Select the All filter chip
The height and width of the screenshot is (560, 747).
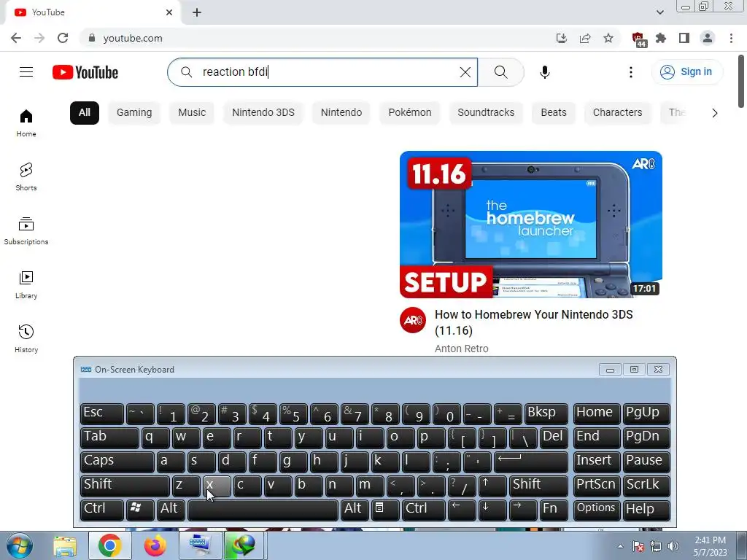point(85,113)
